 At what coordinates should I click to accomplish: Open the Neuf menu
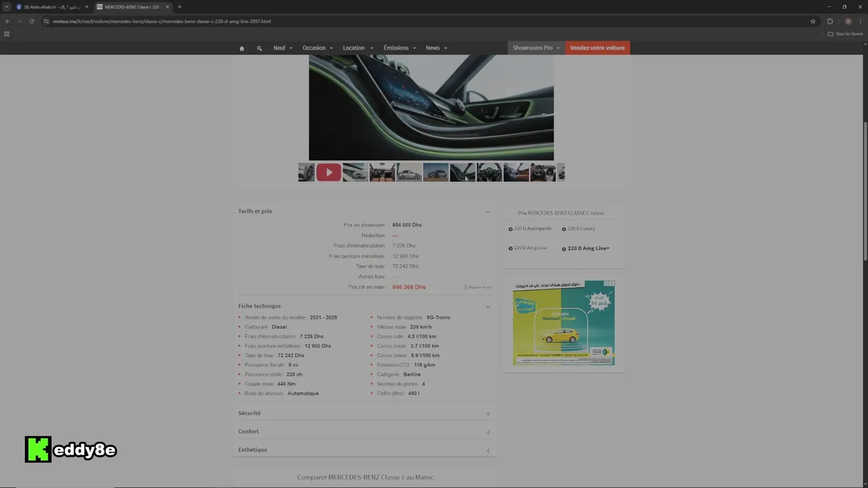(x=283, y=48)
